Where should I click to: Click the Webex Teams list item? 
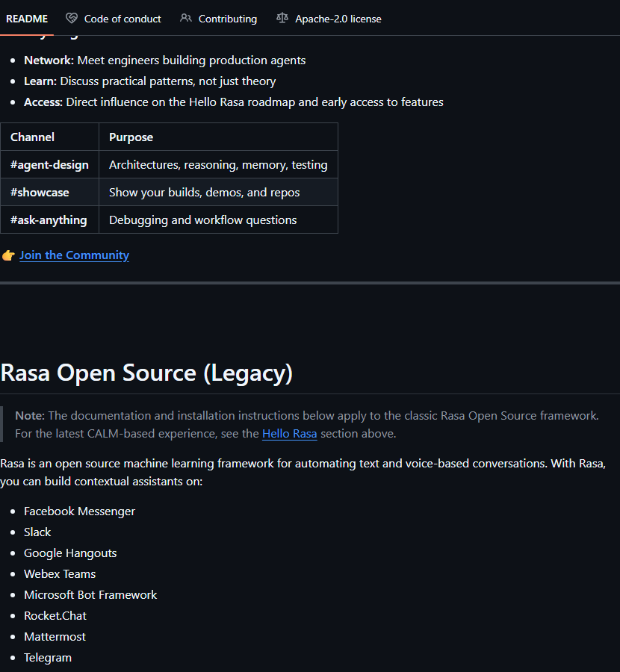(x=60, y=574)
